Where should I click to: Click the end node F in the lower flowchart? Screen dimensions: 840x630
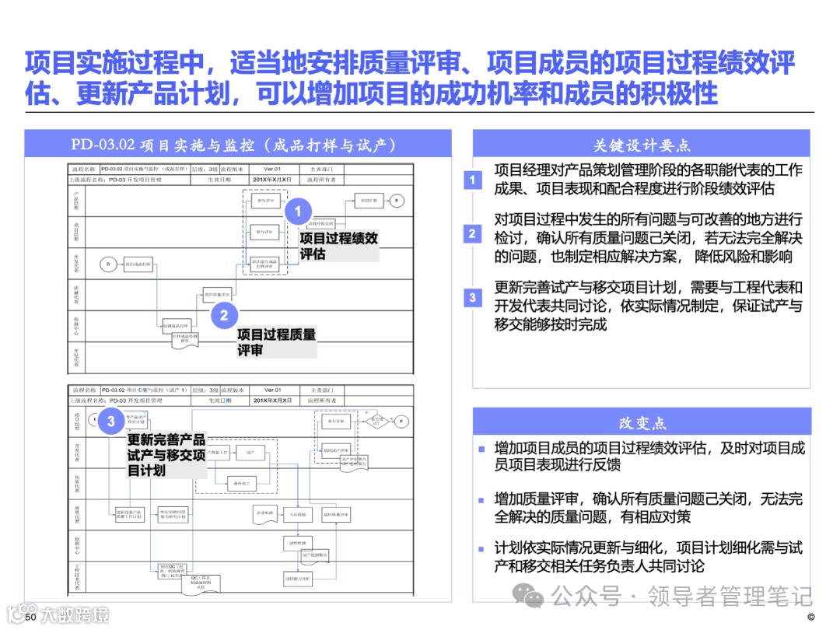pyautogui.click(x=401, y=422)
